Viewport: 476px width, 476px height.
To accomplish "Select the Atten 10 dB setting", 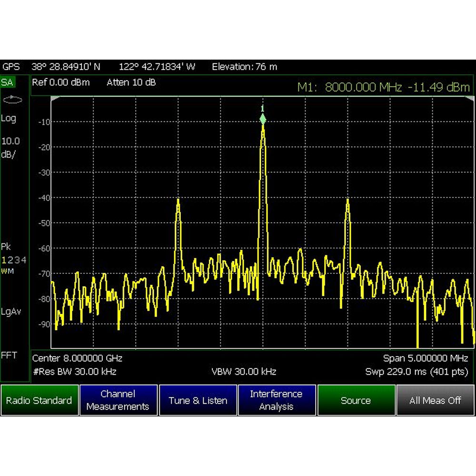I will (x=131, y=82).
